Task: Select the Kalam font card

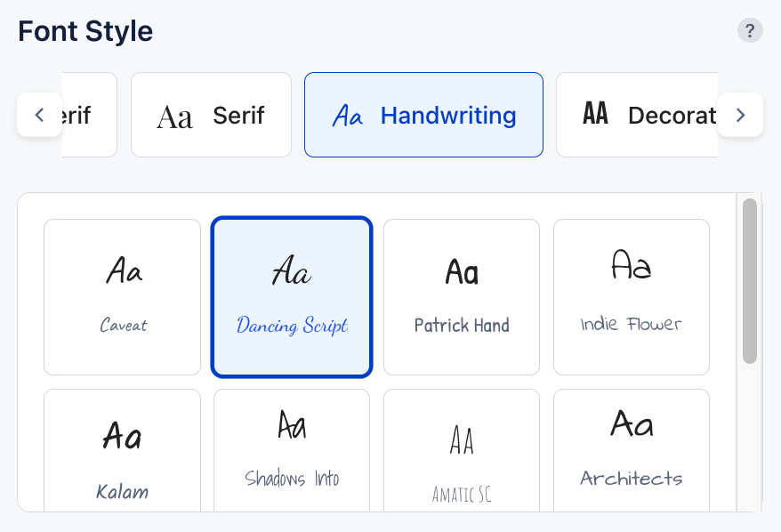Action: point(123,449)
